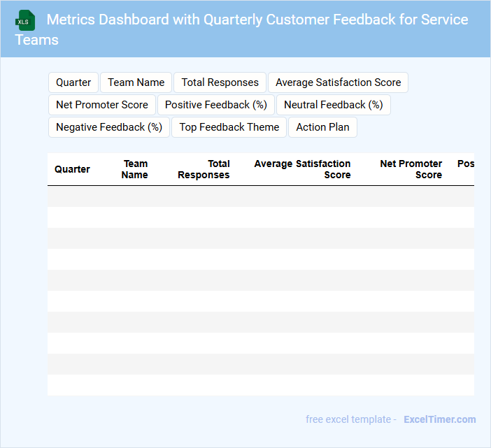Open the Action Plan tag
Viewport: 491px width, 448px height.
tap(322, 127)
